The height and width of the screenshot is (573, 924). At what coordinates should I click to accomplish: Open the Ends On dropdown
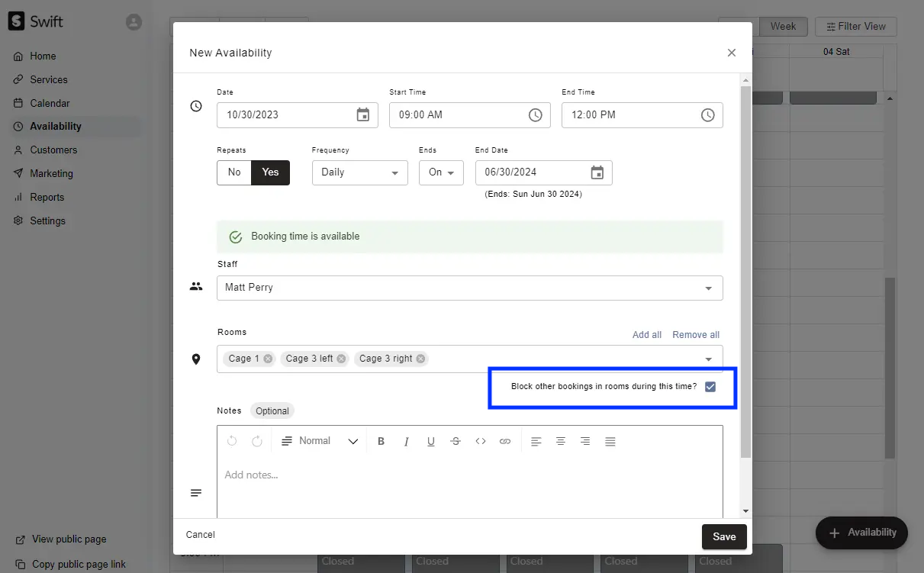[441, 173]
